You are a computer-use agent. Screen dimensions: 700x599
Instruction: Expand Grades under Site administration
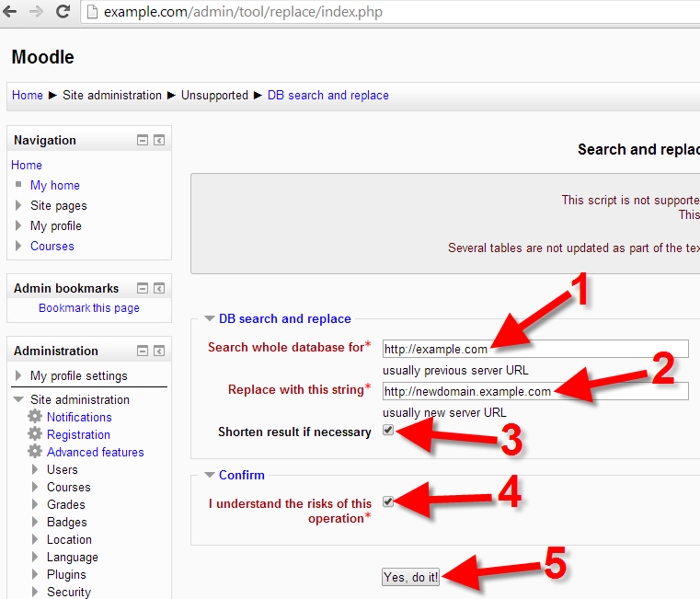click(35, 504)
